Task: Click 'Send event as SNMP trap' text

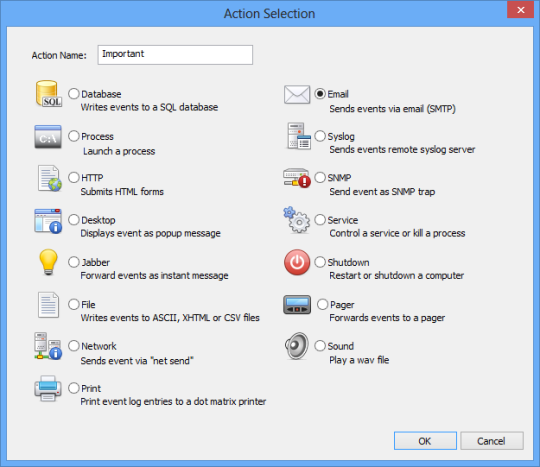Action: point(382,191)
